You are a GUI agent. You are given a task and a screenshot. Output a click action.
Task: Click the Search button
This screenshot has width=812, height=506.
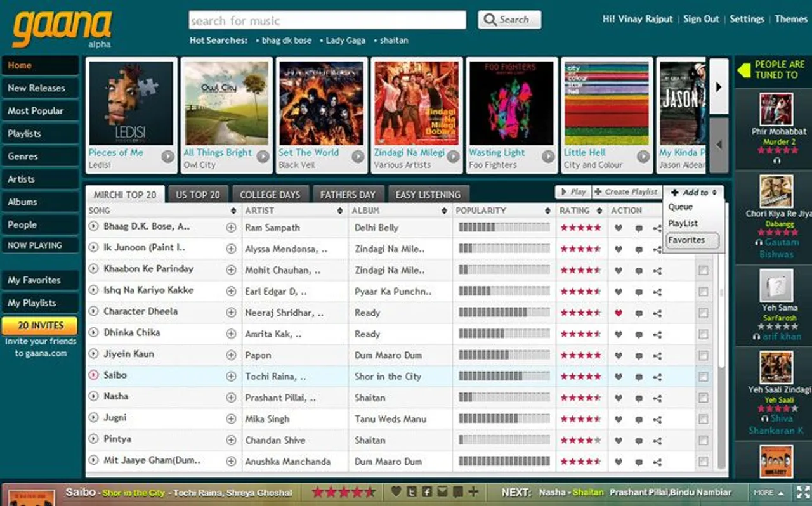(509, 20)
